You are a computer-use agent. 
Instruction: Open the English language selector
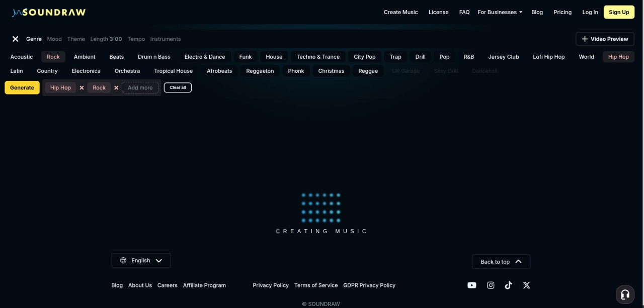pos(141,260)
